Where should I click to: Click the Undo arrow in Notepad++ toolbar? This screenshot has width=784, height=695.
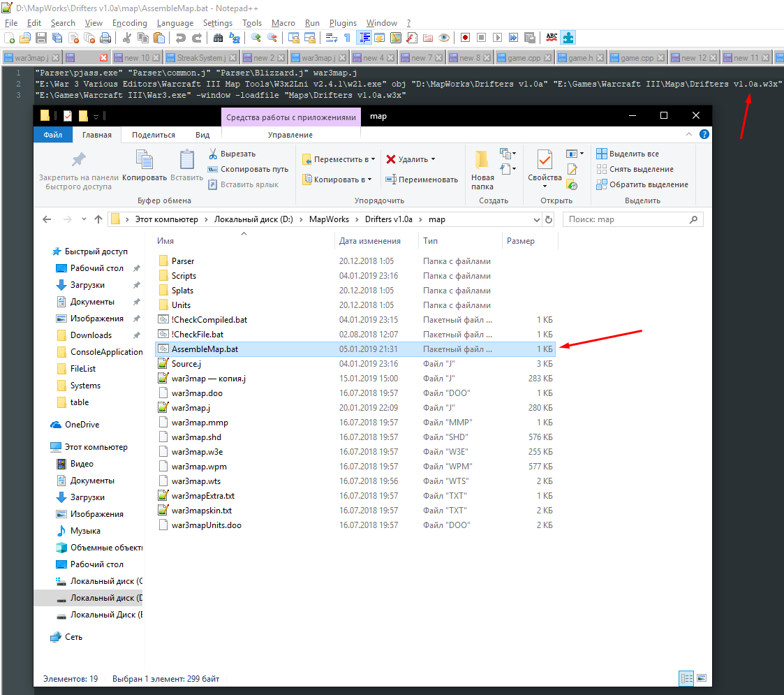click(x=181, y=38)
